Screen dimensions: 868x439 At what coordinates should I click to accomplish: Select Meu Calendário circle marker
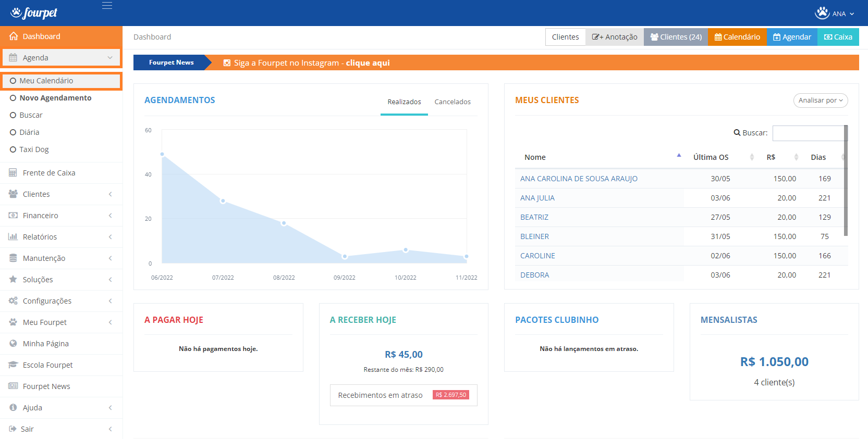pyautogui.click(x=13, y=81)
